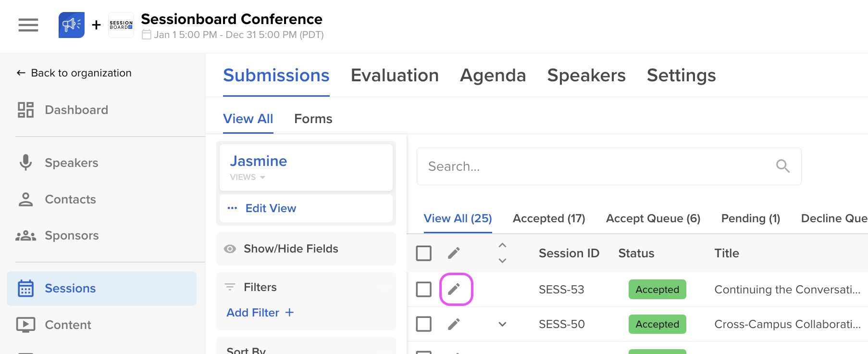Click Add Filter link
The height and width of the screenshot is (354, 868).
[260, 313]
